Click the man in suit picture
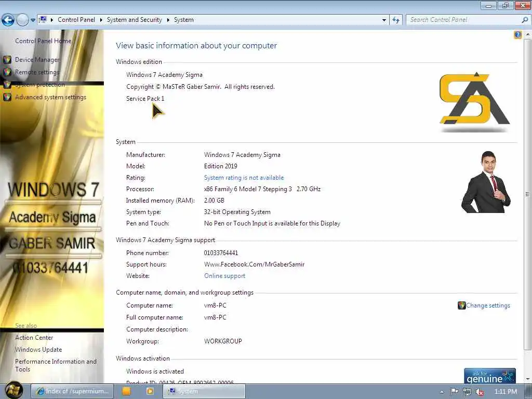This screenshot has height=399, width=532. (x=486, y=182)
